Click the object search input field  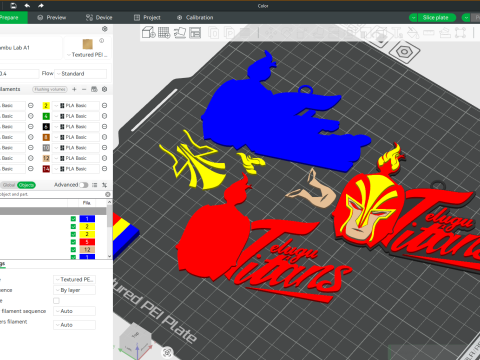52,194
